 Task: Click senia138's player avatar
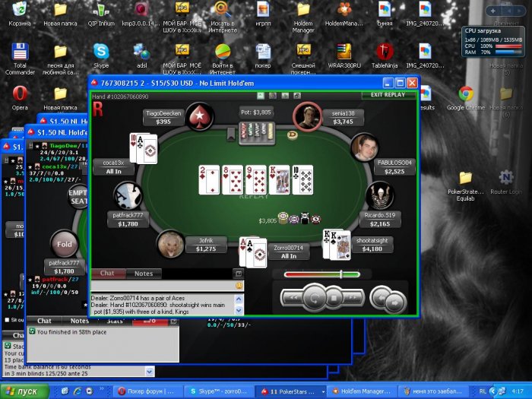click(x=307, y=116)
